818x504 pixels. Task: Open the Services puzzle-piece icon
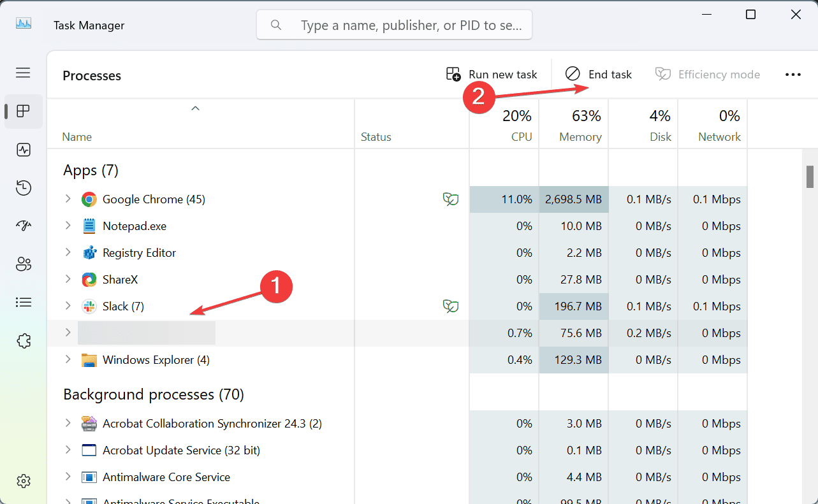coord(24,341)
